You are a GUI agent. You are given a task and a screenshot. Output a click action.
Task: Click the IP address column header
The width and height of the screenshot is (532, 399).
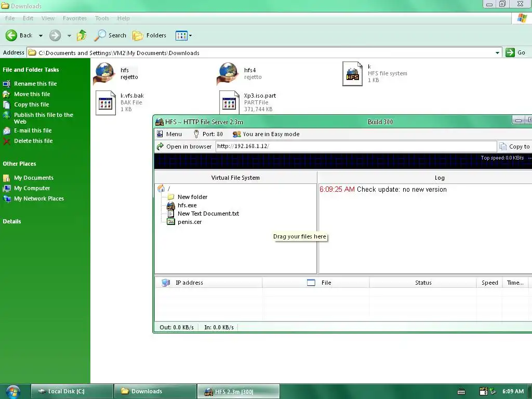click(x=209, y=283)
